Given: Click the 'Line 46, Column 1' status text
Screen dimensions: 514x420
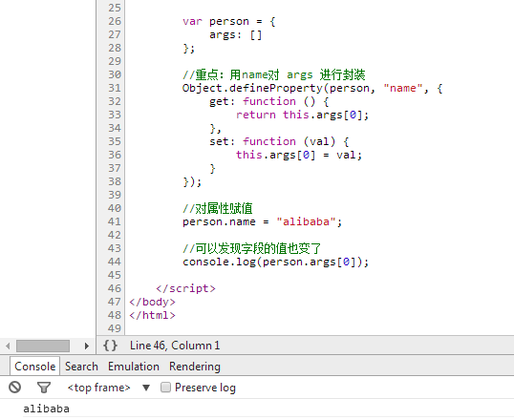Looking at the screenshot, I should click(x=175, y=346).
